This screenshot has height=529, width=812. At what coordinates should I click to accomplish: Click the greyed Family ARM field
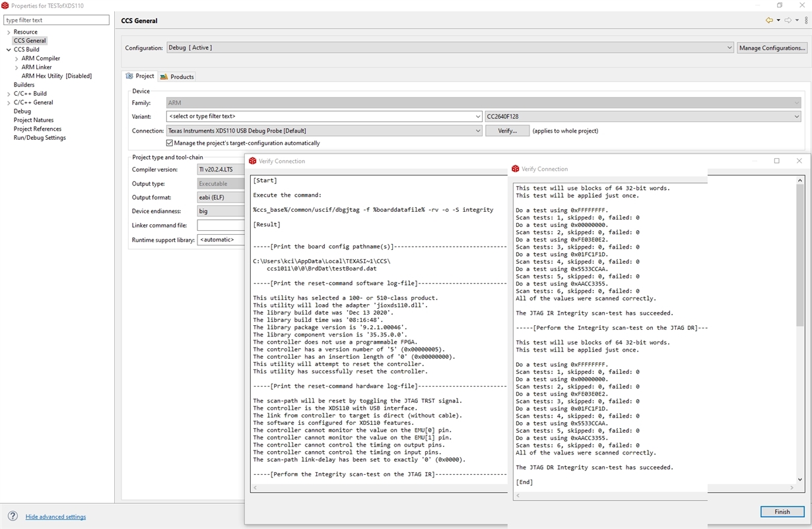[x=484, y=102]
